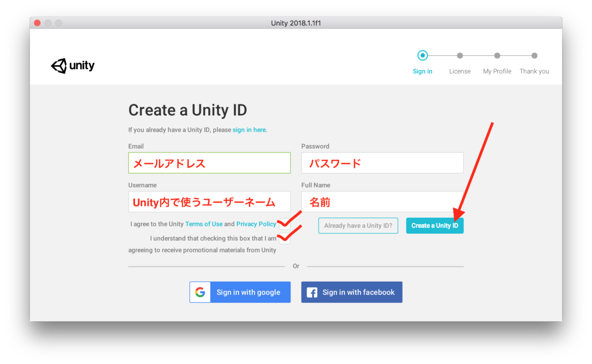Open the 'sign in here' link

click(250, 130)
